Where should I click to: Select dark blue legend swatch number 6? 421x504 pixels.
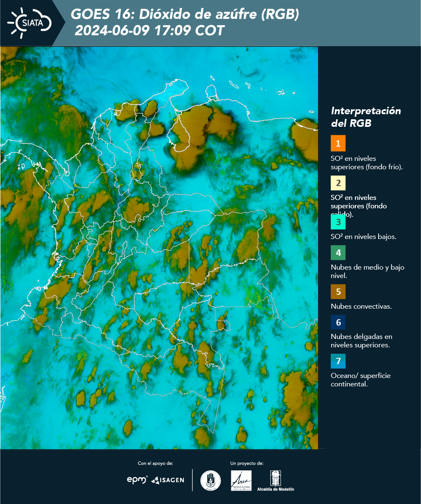coord(338,323)
